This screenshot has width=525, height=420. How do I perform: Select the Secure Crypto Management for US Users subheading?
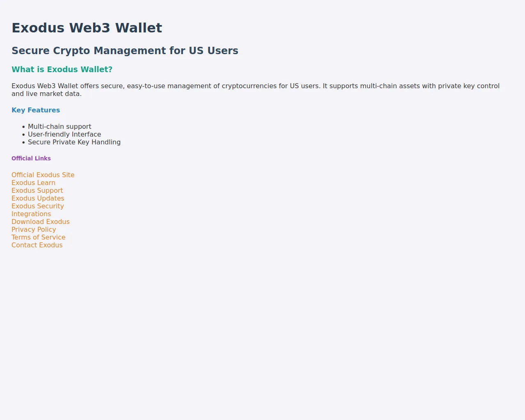(x=125, y=50)
